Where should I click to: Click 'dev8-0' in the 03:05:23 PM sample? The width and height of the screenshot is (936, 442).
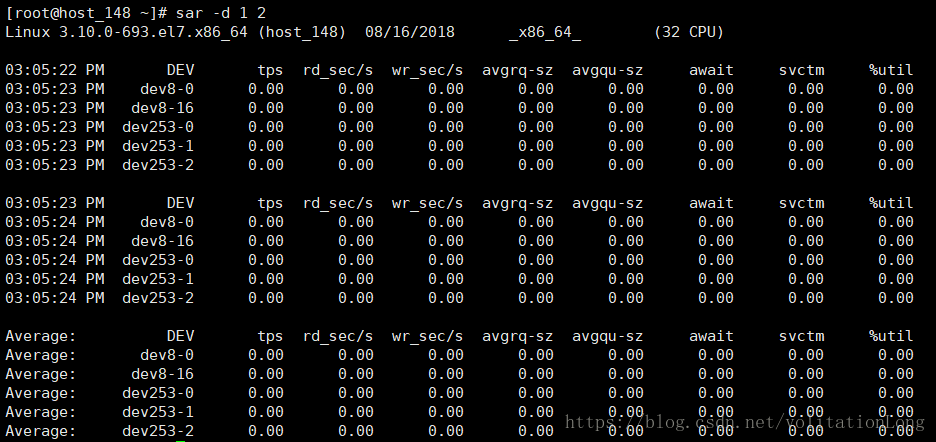point(167,89)
